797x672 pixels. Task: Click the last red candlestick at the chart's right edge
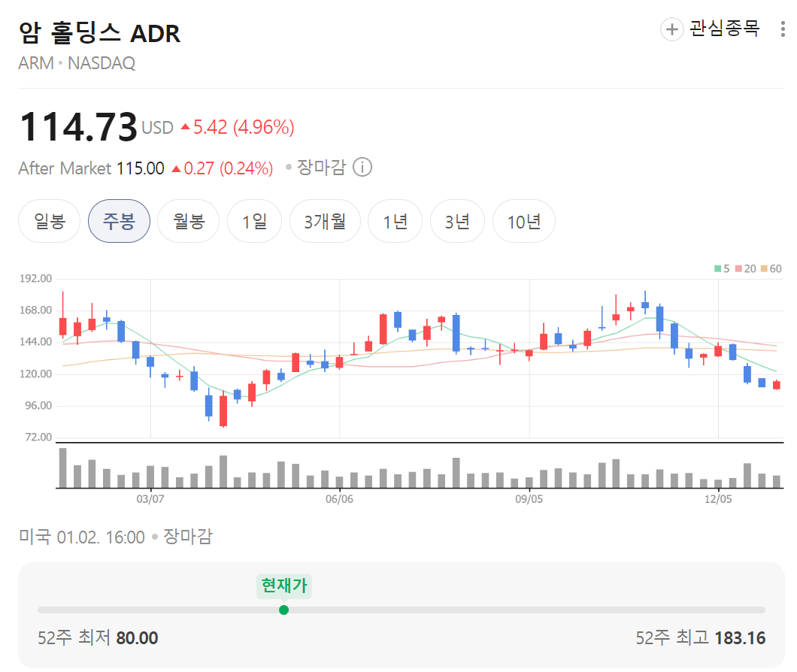click(777, 385)
